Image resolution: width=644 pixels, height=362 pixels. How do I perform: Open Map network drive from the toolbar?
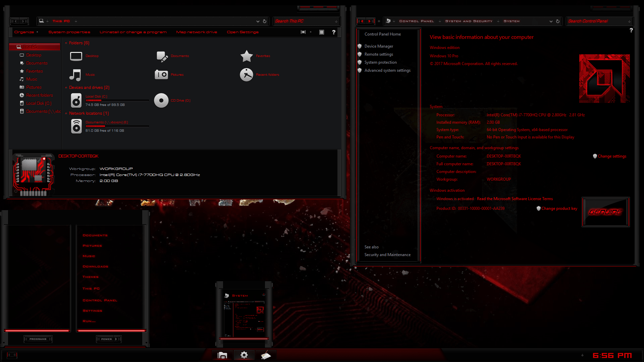coord(196,32)
